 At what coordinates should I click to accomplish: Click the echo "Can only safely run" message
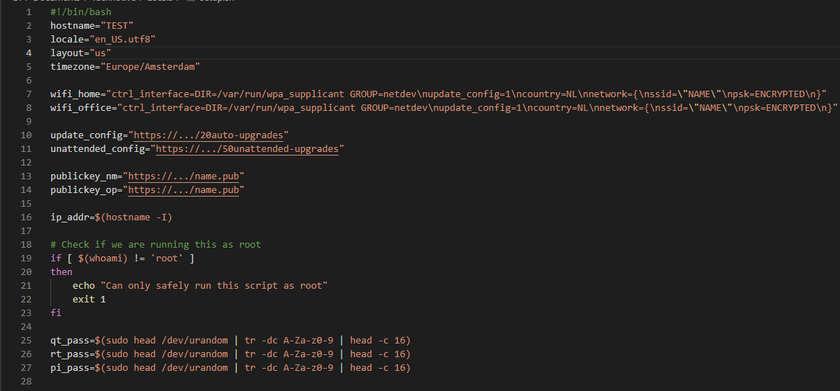click(x=200, y=286)
